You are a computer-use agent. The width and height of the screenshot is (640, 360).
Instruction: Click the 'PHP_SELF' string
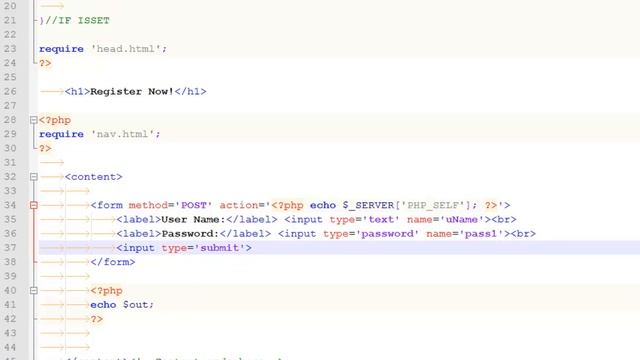(x=433, y=205)
